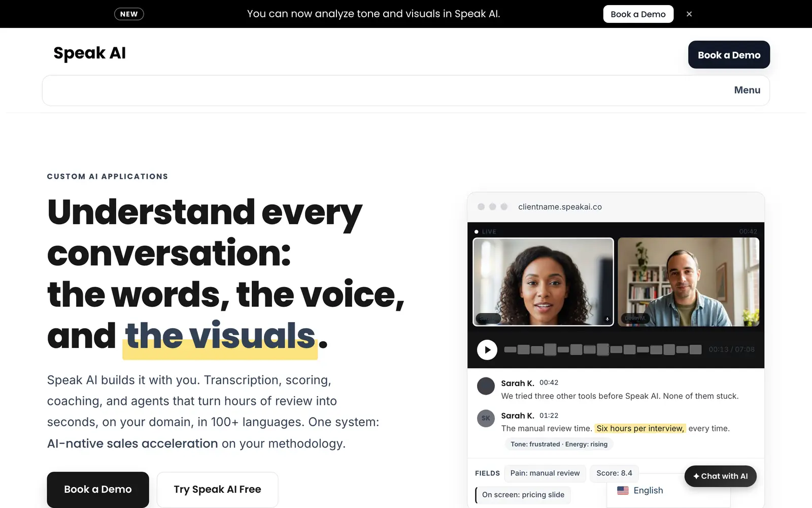Image resolution: width=812 pixels, height=508 pixels.
Task: Play the conversation recording
Action: 487,350
